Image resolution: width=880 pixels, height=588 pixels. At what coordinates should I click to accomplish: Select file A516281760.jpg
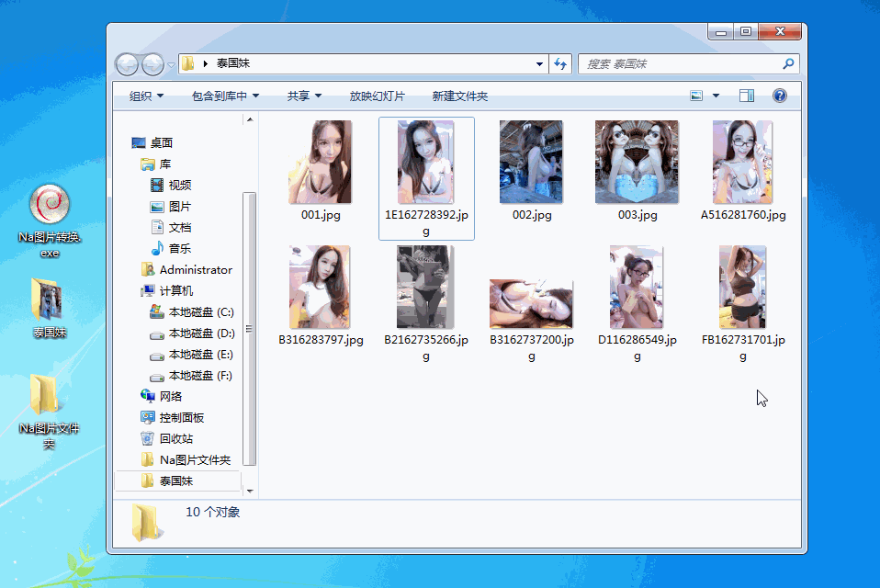(743, 171)
